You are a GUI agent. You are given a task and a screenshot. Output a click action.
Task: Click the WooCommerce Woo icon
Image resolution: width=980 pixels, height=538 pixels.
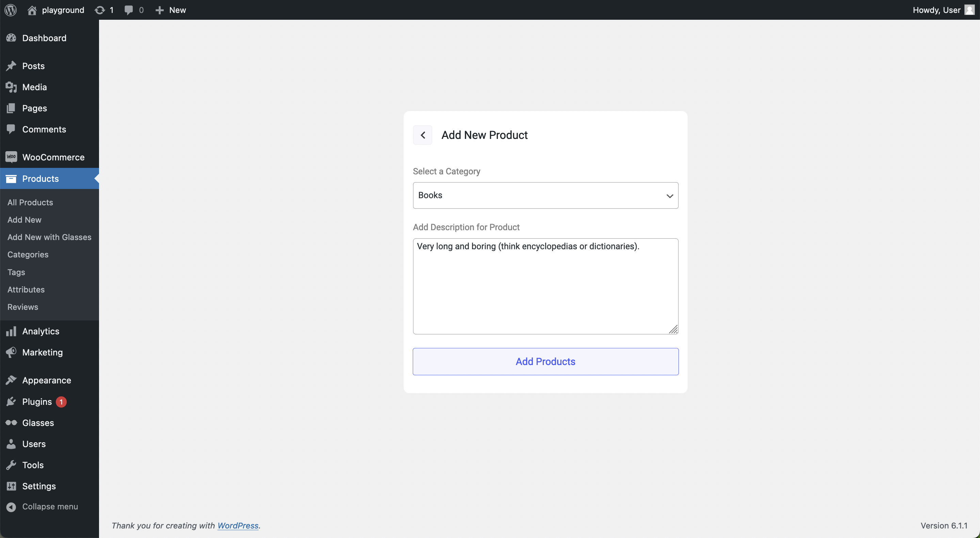click(11, 157)
